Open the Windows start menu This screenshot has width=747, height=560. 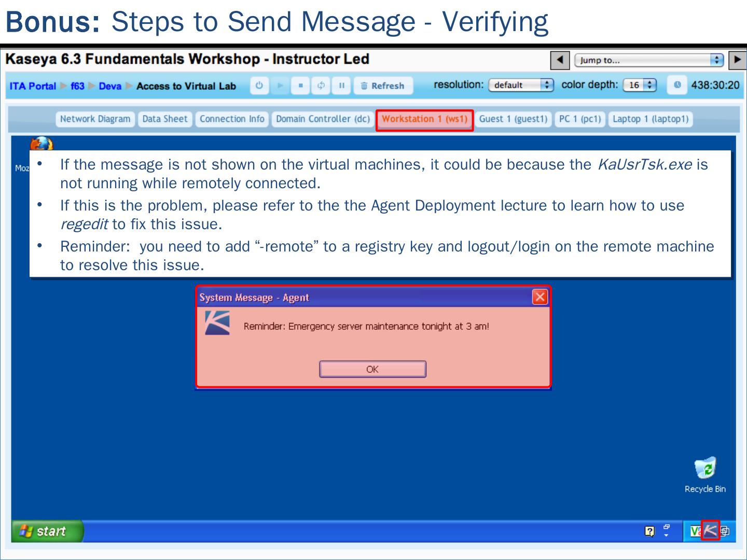click(x=47, y=531)
